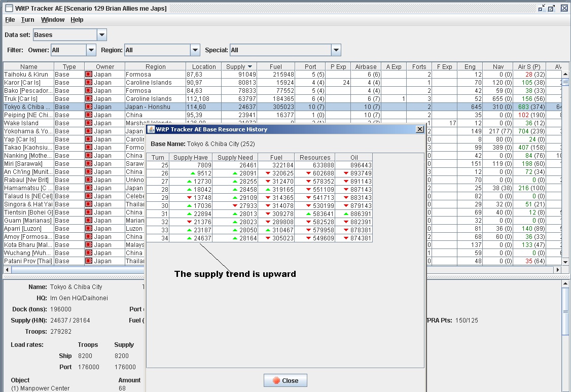571x392 pixels.
Task: Click the maximize button of the main window
Action: (552, 8)
